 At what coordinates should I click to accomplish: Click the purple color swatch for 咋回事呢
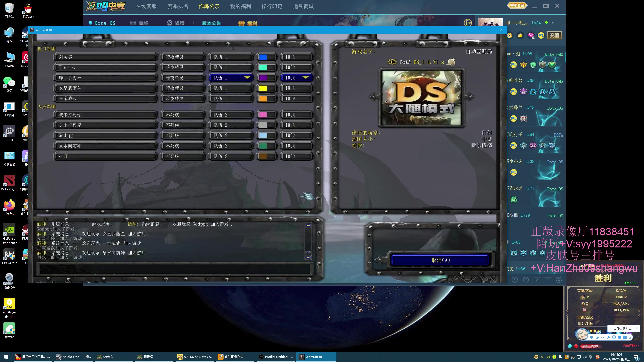pyautogui.click(x=263, y=78)
